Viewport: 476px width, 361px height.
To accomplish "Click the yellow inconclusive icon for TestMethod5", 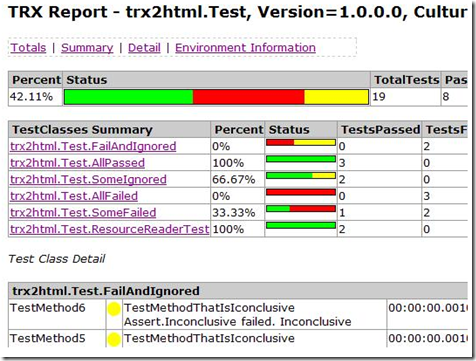I will [114, 339].
